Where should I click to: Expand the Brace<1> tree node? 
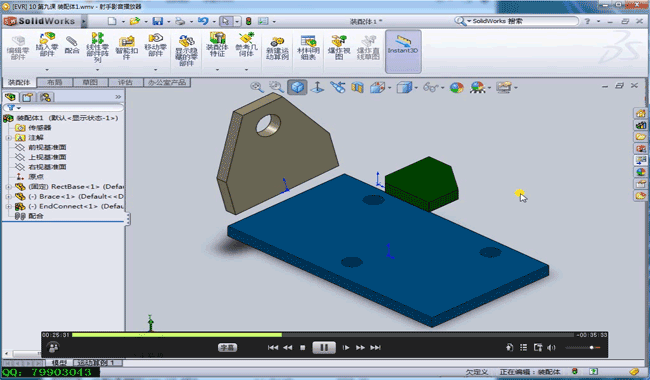[8, 196]
